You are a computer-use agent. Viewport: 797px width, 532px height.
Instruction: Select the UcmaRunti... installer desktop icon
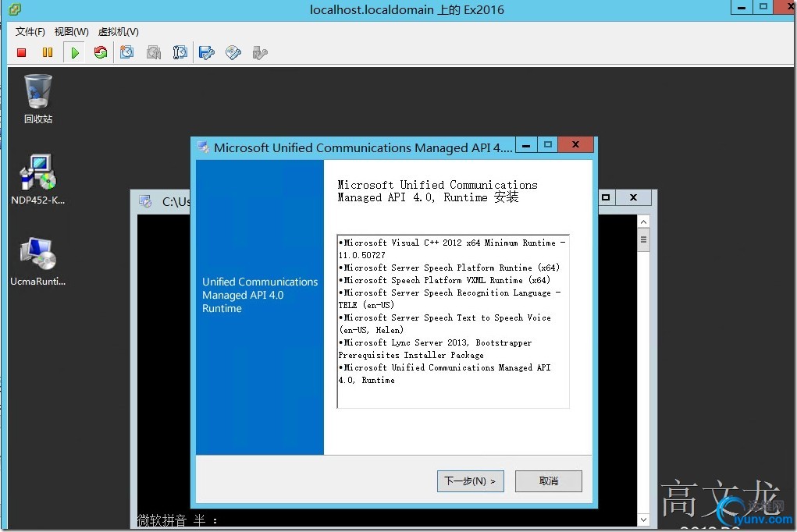click(x=38, y=261)
